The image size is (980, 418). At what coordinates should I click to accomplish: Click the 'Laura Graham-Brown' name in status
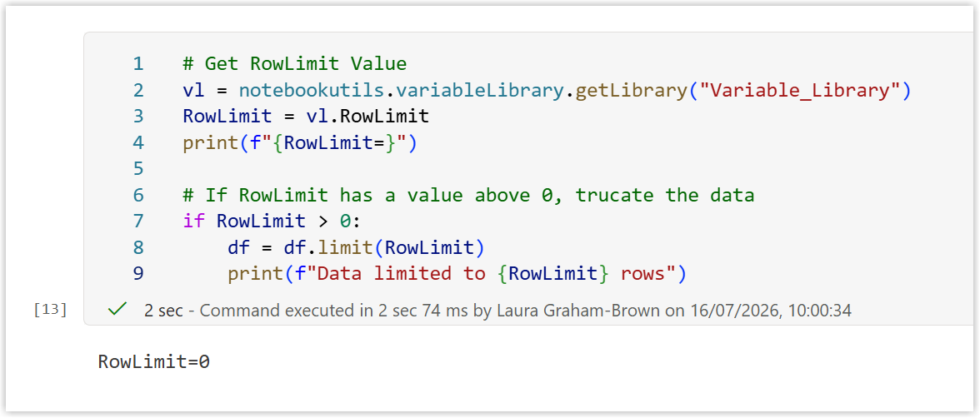[x=577, y=310]
